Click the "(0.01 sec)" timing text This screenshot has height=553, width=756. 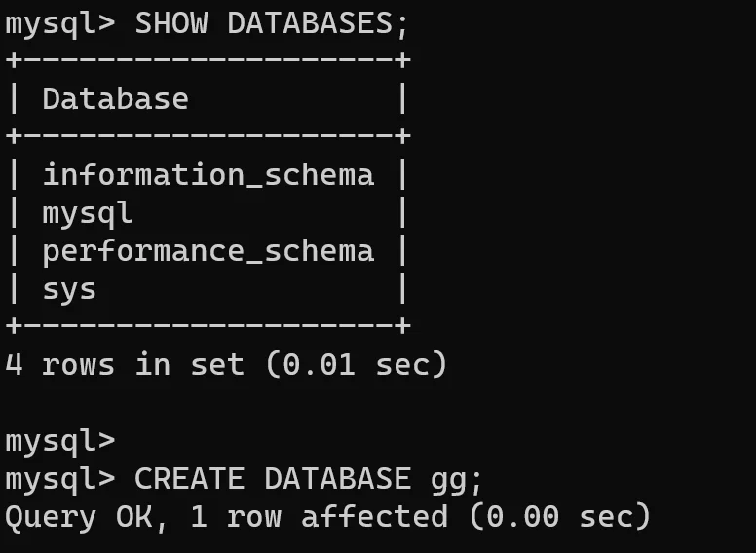click(355, 364)
